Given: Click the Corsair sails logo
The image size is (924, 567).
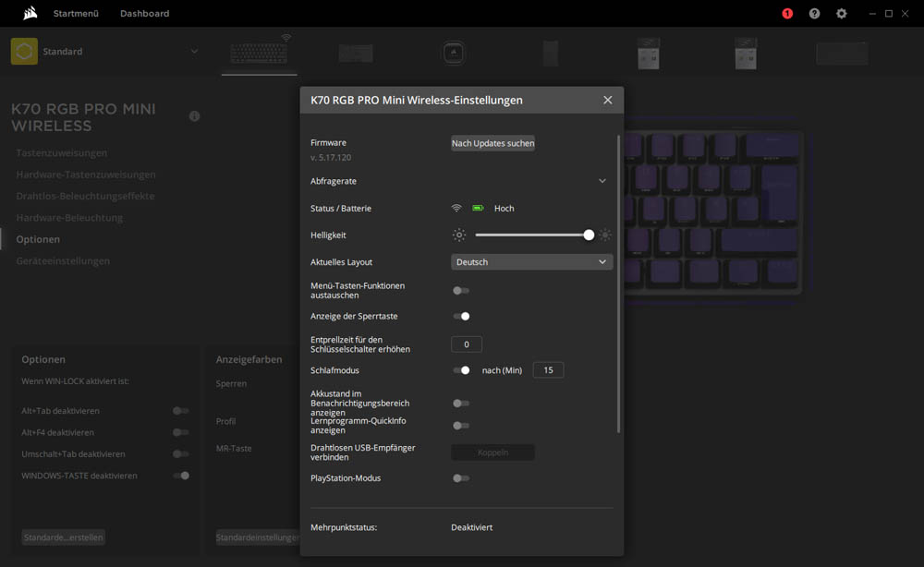Looking at the screenshot, I should tap(30, 13).
